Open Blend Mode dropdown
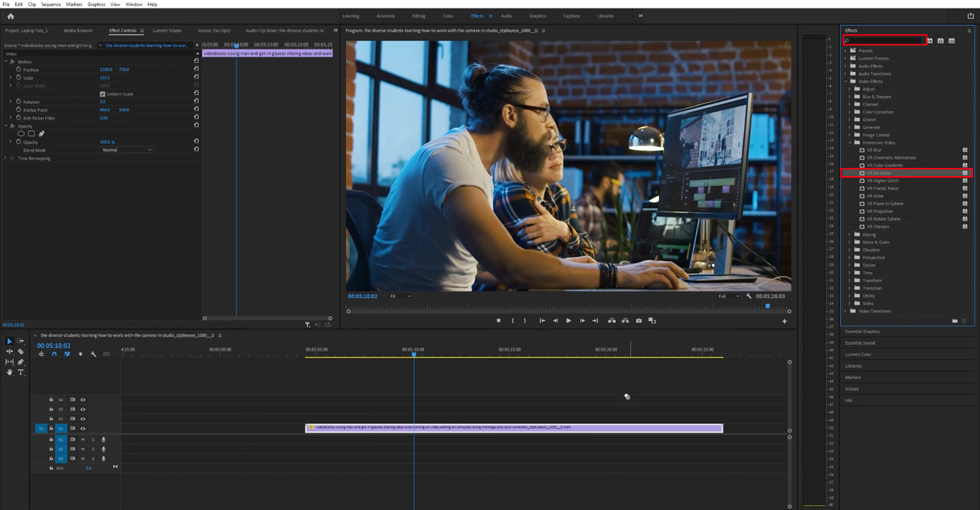Viewport: 980px width, 510px height. click(x=127, y=150)
